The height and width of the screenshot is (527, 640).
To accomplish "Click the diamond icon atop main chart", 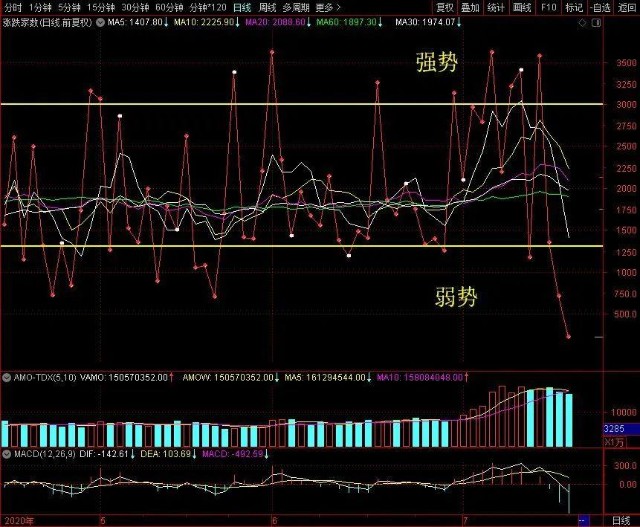I will click(x=582, y=23).
